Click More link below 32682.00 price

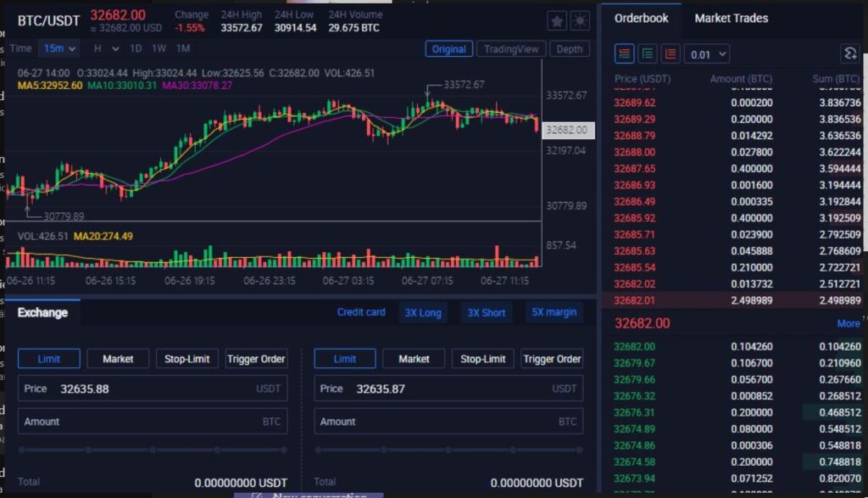(848, 323)
